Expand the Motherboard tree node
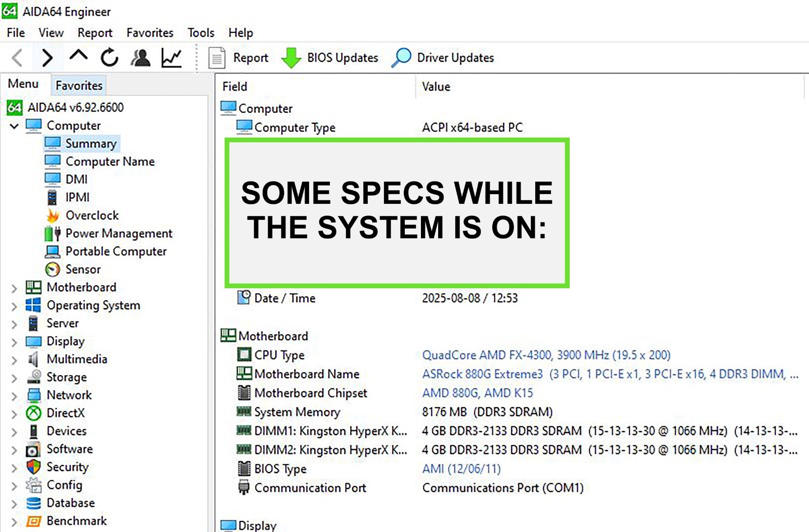Screen dimensions: 809x532 tap(14, 288)
